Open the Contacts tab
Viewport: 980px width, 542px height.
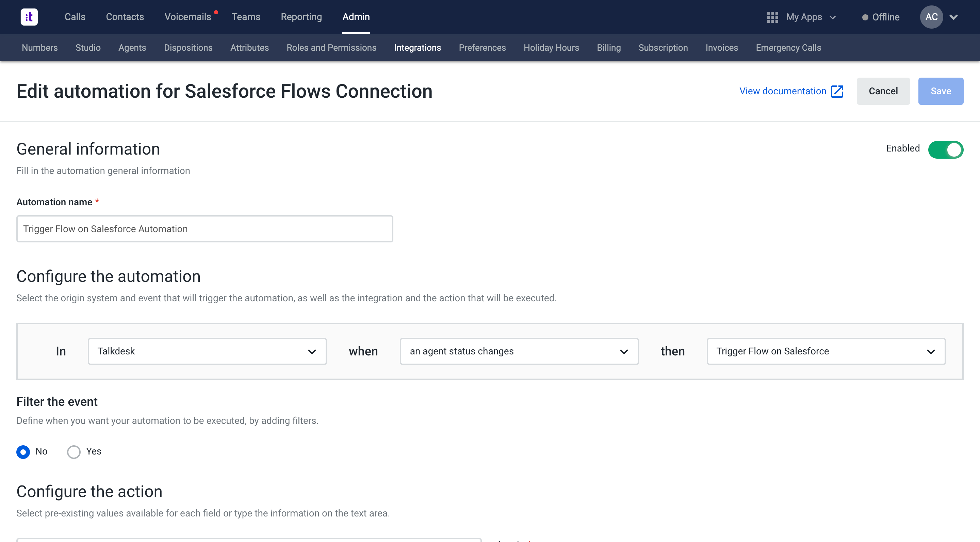[x=125, y=17]
